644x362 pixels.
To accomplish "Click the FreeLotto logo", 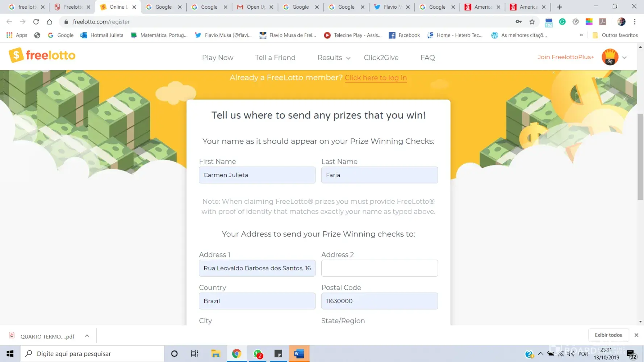I will coord(42,55).
